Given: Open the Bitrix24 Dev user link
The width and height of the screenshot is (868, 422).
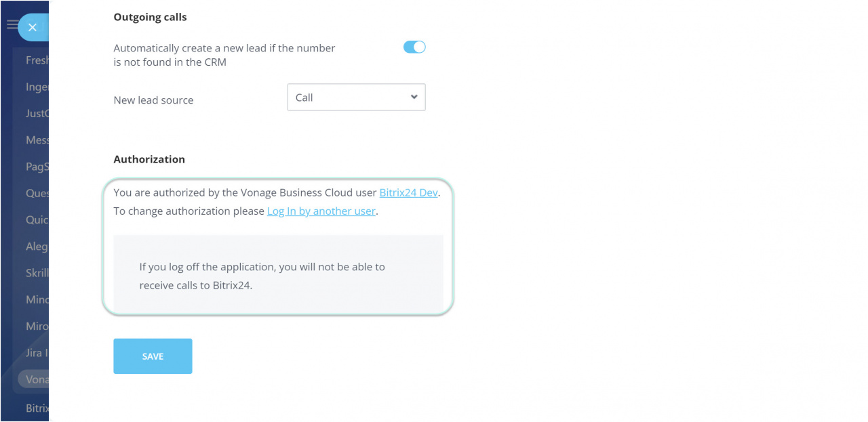Looking at the screenshot, I should point(409,192).
